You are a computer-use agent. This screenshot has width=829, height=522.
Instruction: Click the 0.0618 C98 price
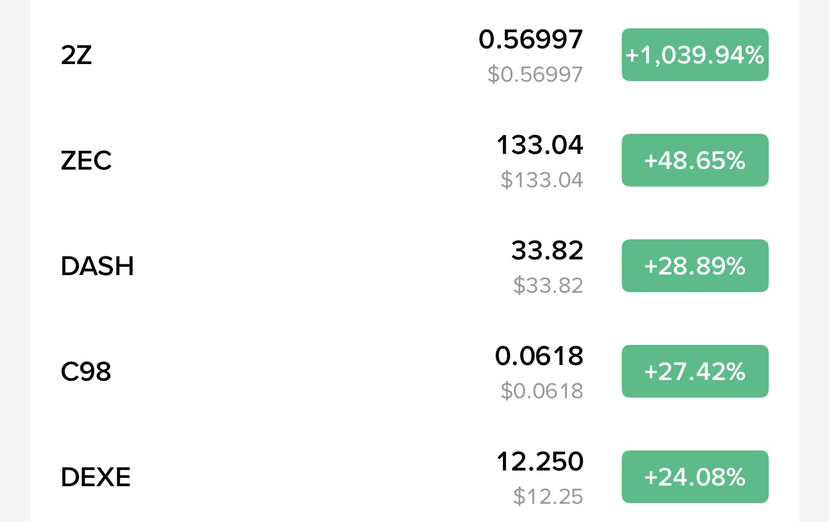[x=539, y=356]
